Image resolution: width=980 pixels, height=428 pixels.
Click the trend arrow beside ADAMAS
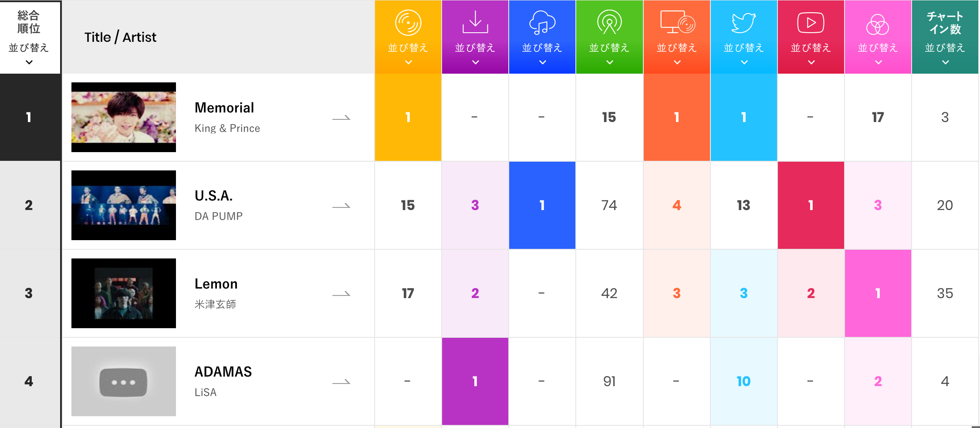tap(341, 382)
